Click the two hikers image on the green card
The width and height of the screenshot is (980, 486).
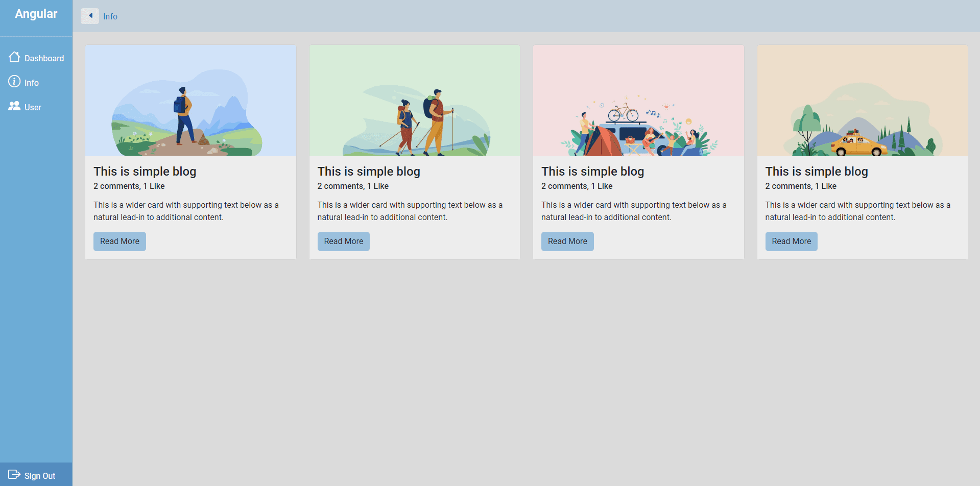pyautogui.click(x=414, y=100)
